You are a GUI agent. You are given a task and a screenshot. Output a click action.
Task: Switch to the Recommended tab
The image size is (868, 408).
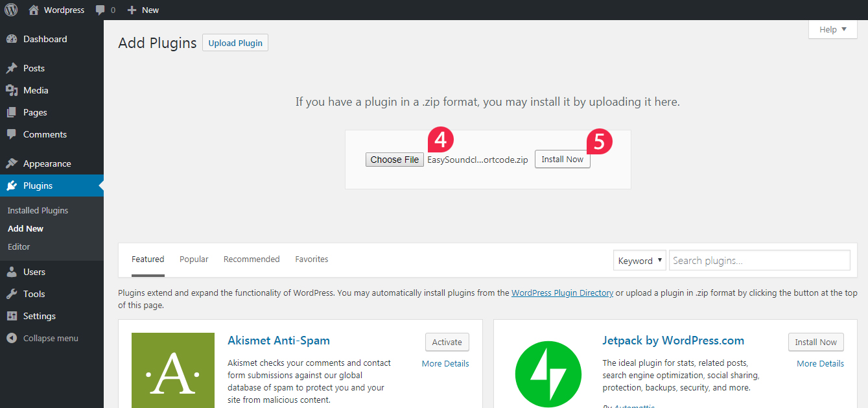(252, 259)
